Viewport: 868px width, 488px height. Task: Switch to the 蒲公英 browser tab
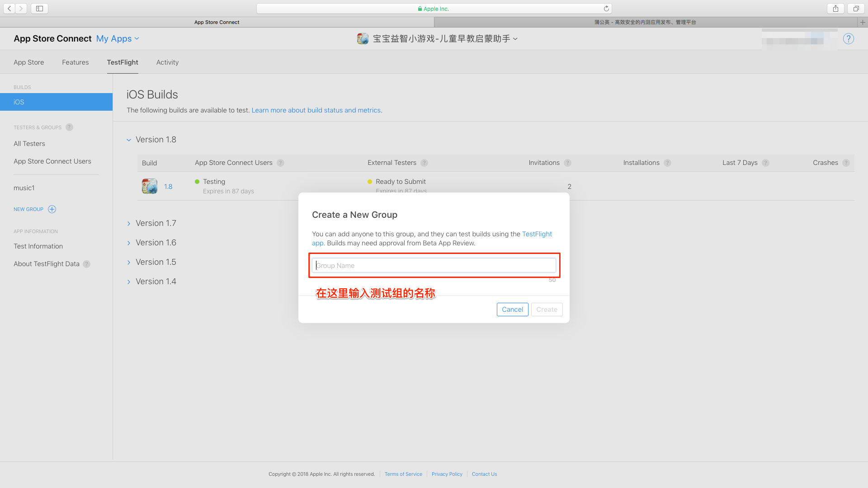pyautogui.click(x=645, y=22)
